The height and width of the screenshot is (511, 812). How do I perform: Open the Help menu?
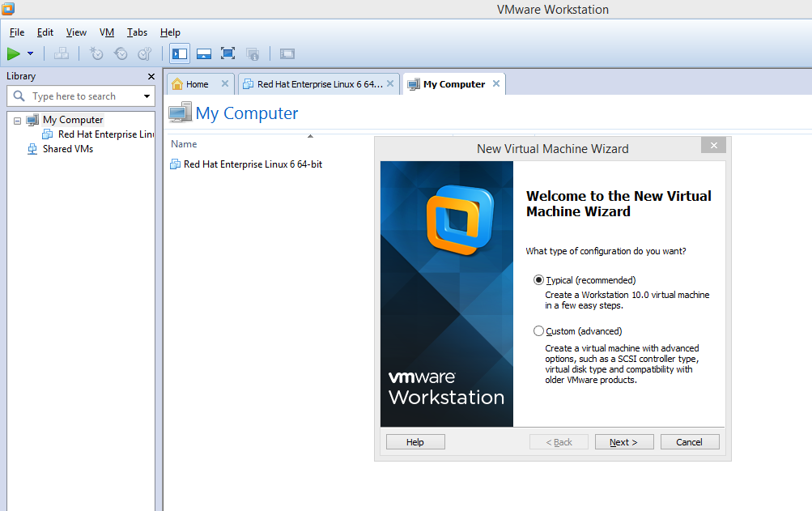[x=170, y=32]
